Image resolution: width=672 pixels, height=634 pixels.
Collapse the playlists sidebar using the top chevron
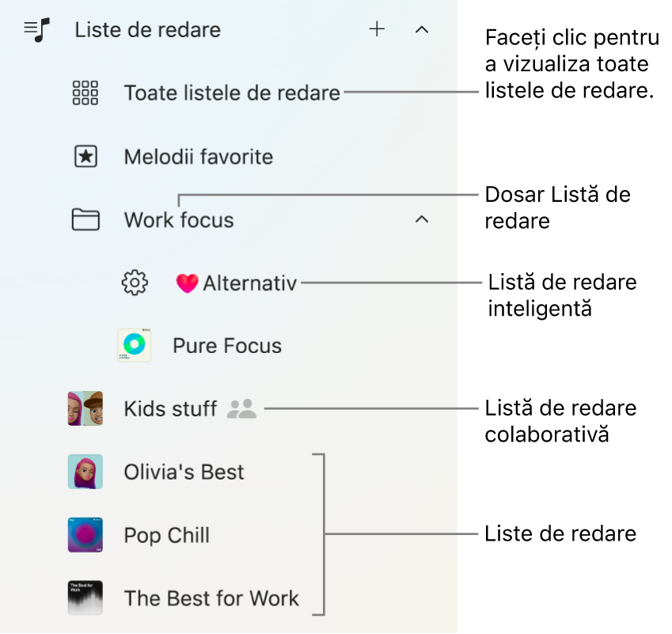coord(421,29)
